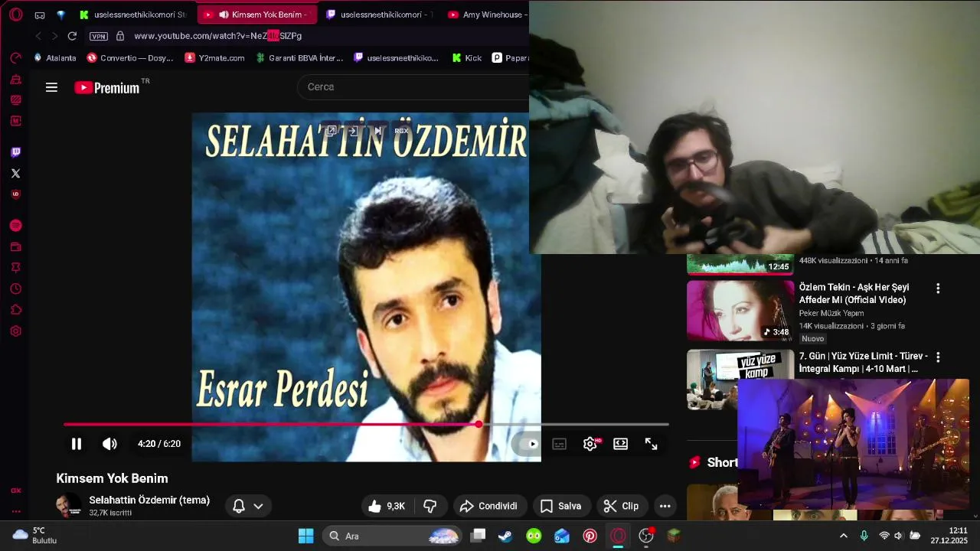Open the Convertio bookmark

[x=130, y=58]
